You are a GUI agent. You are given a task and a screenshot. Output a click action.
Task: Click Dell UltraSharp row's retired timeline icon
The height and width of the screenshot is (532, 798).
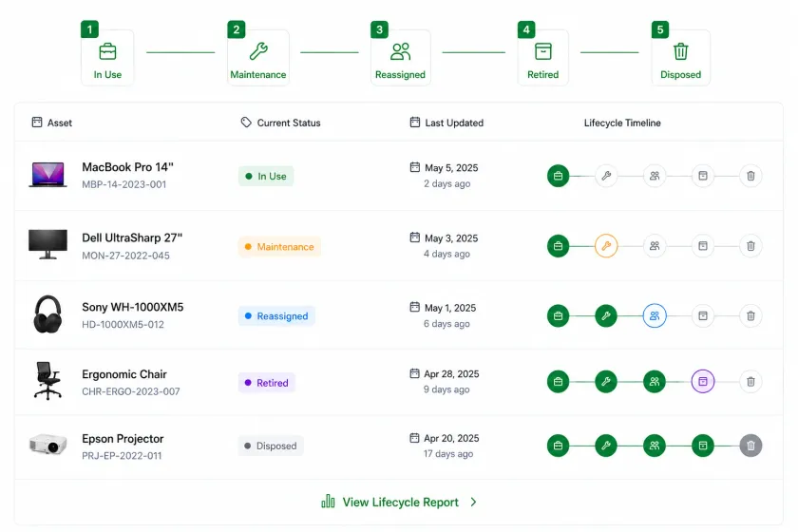[x=703, y=246]
